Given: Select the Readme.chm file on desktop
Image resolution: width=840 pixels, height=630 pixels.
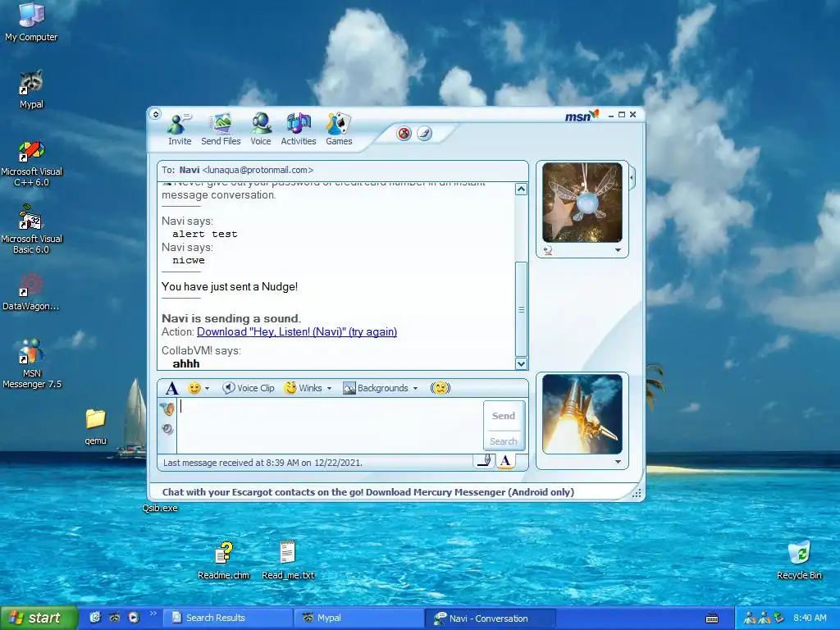Looking at the screenshot, I should click(x=223, y=560).
